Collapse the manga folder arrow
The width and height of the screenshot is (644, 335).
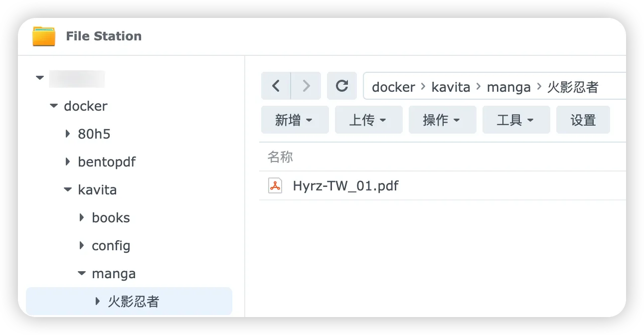[82, 274]
